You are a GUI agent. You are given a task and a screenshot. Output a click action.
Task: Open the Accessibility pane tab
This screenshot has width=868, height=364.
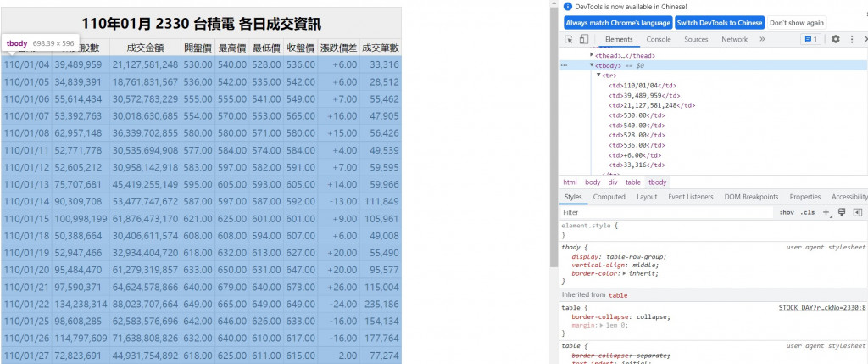point(849,197)
